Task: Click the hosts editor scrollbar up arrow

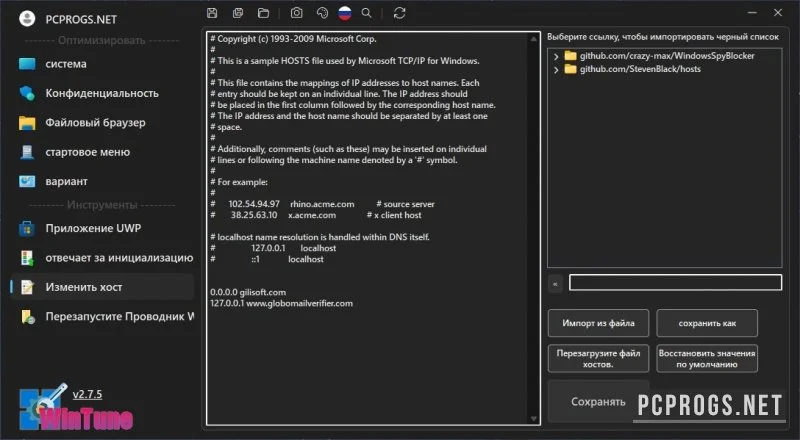Action: 534,39
